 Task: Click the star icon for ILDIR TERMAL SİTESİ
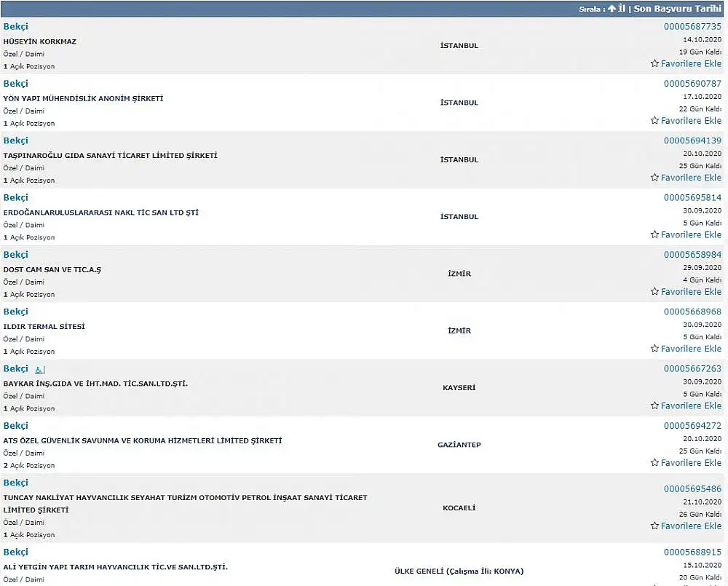654,349
